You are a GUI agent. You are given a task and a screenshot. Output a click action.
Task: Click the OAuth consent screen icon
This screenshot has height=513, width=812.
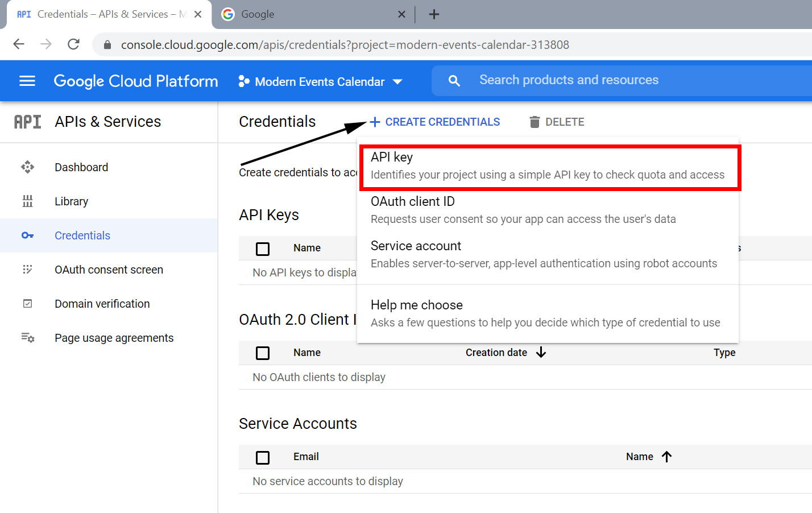[27, 270]
